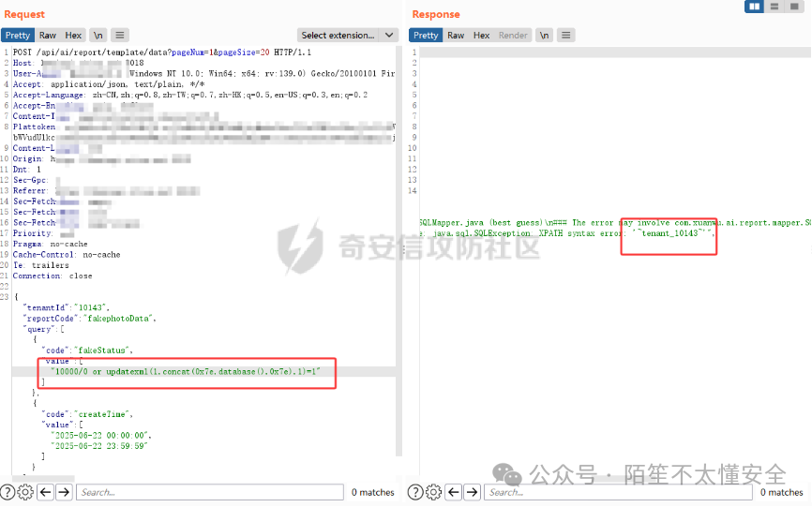The height and width of the screenshot is (507, 812).
Task: Open the Response Render tab
Action: 513,36
